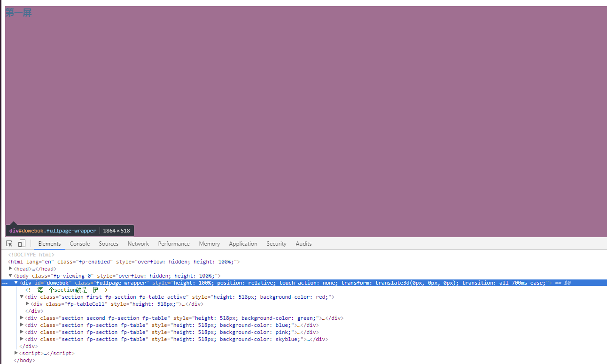Select the body fp-viewing-0 row

[x=117, y=276]
